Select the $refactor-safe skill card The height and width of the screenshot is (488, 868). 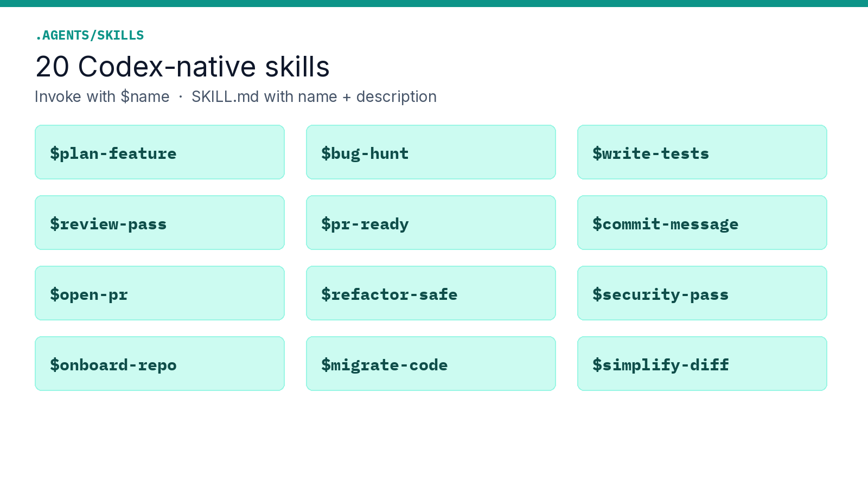click(x=431, y=293)
